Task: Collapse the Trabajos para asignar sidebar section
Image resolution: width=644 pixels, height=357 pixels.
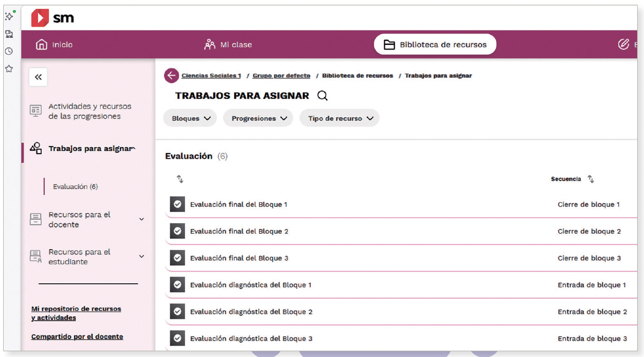Action: point(134,148)
